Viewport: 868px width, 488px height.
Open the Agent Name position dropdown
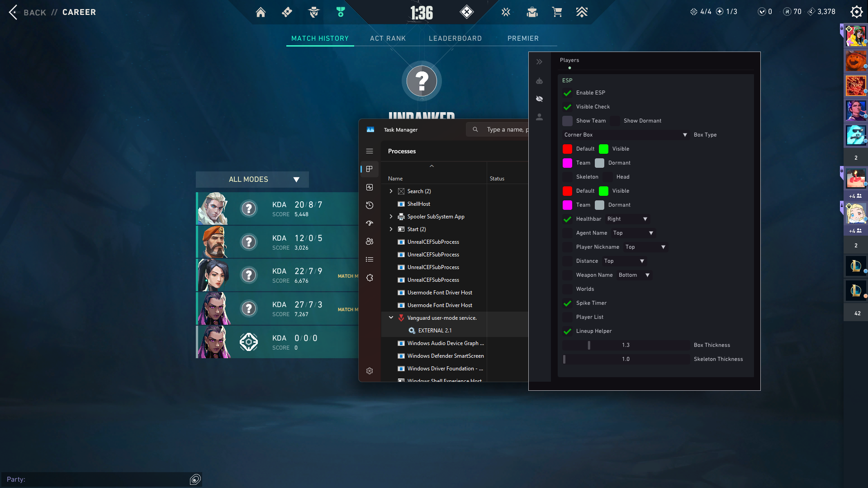pyautogui.click(x=634, y=233)
